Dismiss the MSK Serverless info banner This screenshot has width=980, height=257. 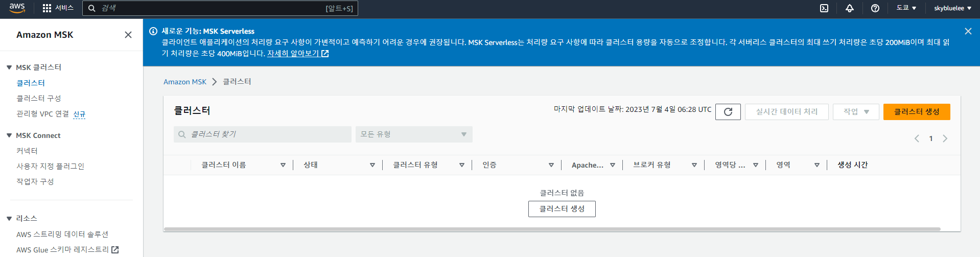tap(968, 31)
